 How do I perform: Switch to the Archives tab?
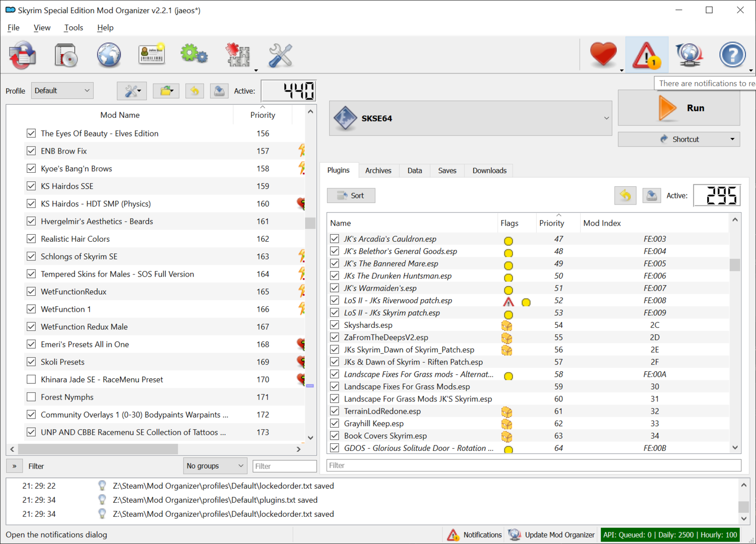pos(378,171)
